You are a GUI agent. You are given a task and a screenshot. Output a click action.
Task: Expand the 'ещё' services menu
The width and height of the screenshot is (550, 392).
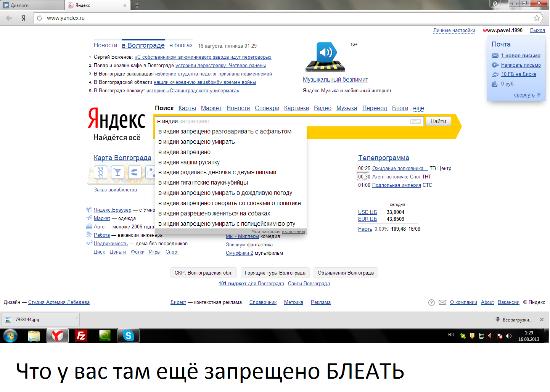coord(418,108)
